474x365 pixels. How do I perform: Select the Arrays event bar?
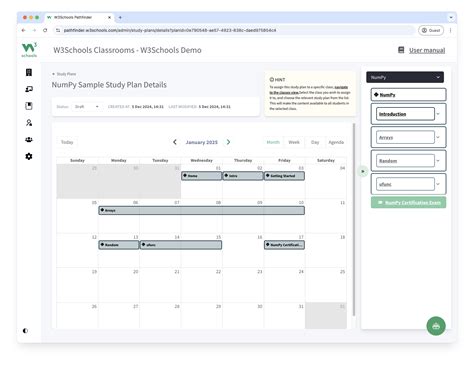202,210
